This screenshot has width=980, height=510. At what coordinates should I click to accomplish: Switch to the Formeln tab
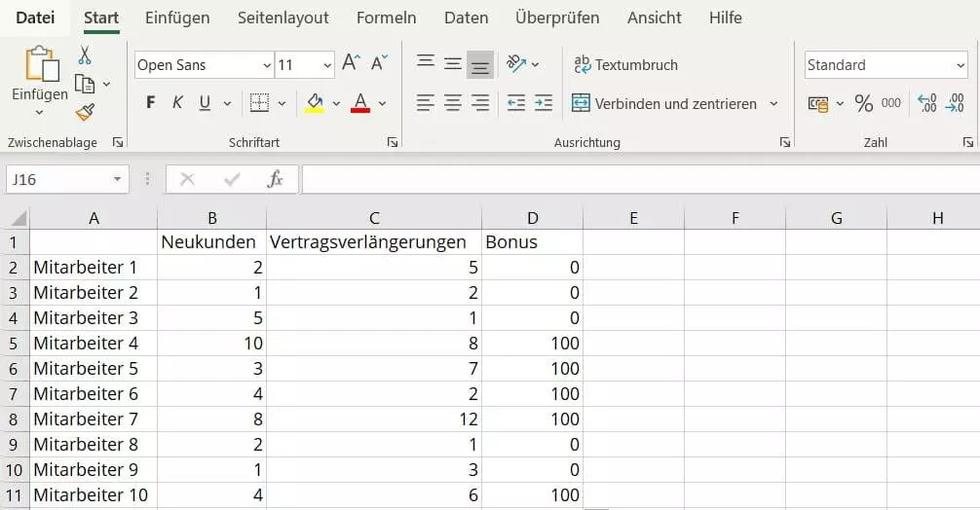coord(386,18)
